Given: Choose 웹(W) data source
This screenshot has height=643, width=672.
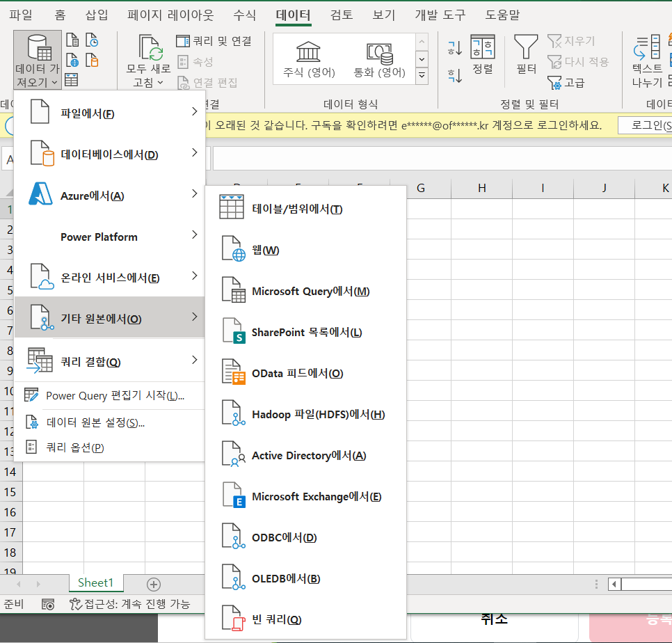Looking at the screenshot, I should click(305, 249).
